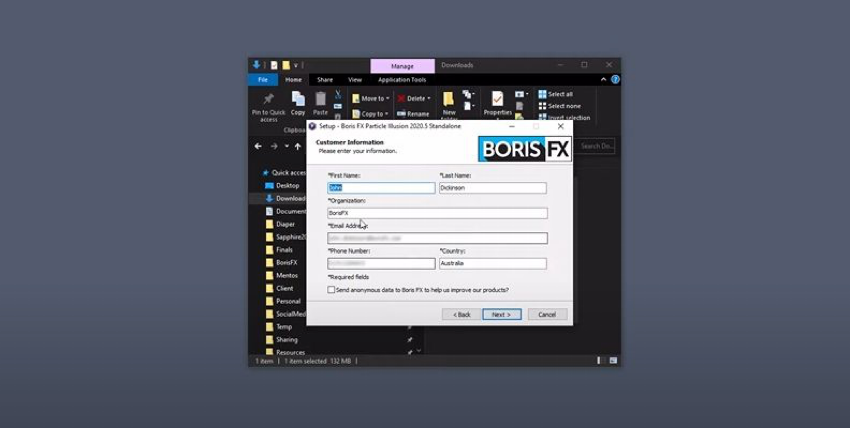Click the Country input field
850x428 pixels.
coord(493,263)
